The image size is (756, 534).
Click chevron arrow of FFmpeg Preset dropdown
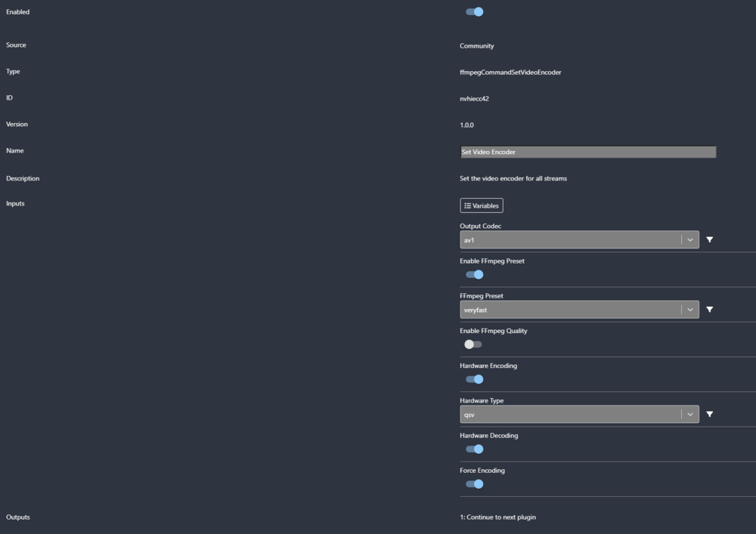[690, 310]
